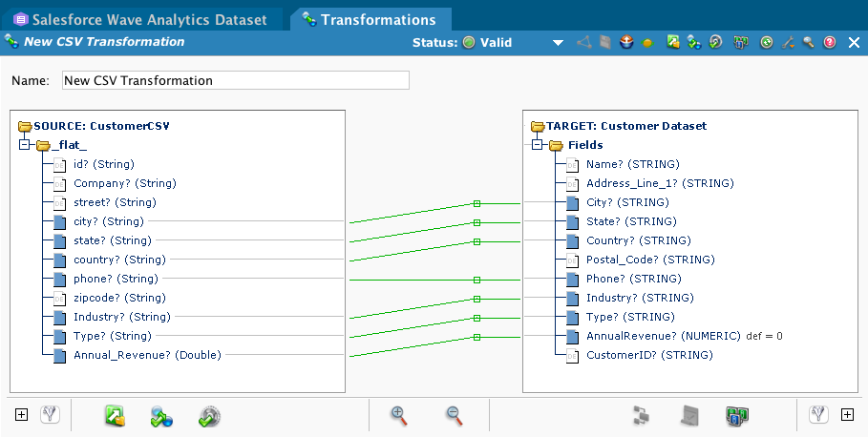Select the Annual_Revenue? source field
The image size is (868, 437).
[146, 355]
